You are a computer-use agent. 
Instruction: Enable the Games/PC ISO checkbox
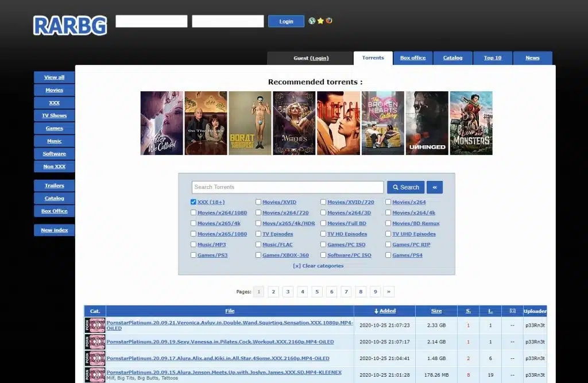323,244
